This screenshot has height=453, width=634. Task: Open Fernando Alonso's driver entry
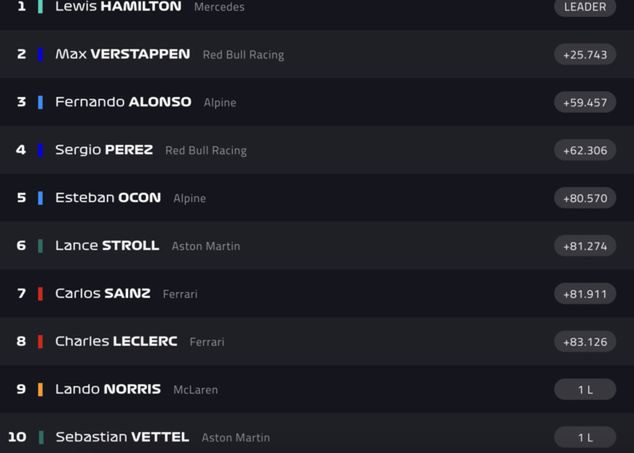pos(123,102)
